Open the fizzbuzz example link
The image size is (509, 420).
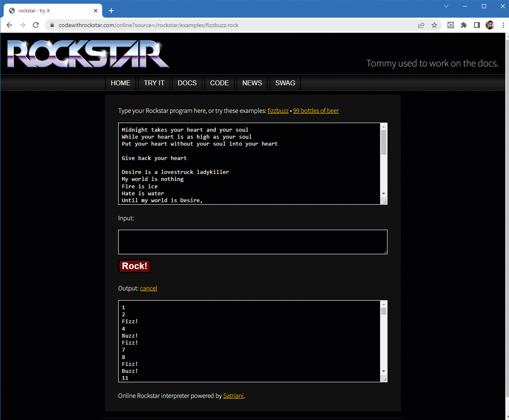[278, 111]
